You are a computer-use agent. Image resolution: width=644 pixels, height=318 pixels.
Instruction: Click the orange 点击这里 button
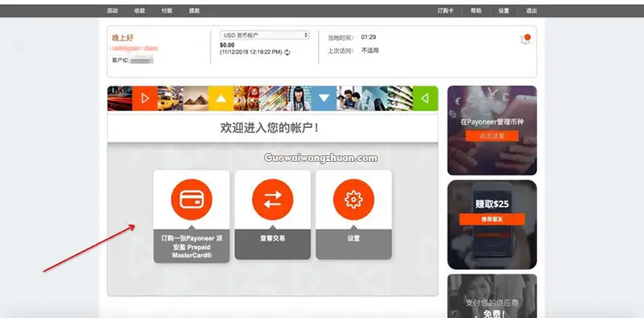tap(492, 136)
